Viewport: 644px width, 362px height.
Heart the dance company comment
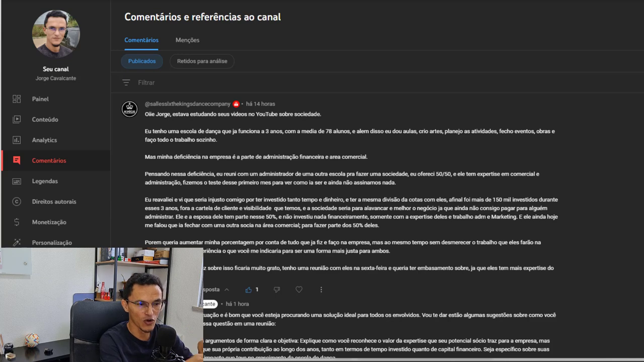click(x=299, y=290)
